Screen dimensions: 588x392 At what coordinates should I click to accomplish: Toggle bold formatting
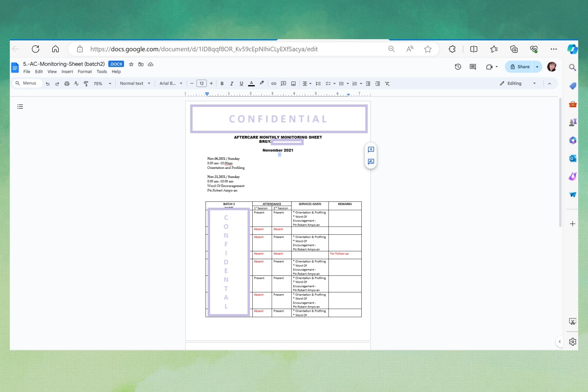point(222,84)
